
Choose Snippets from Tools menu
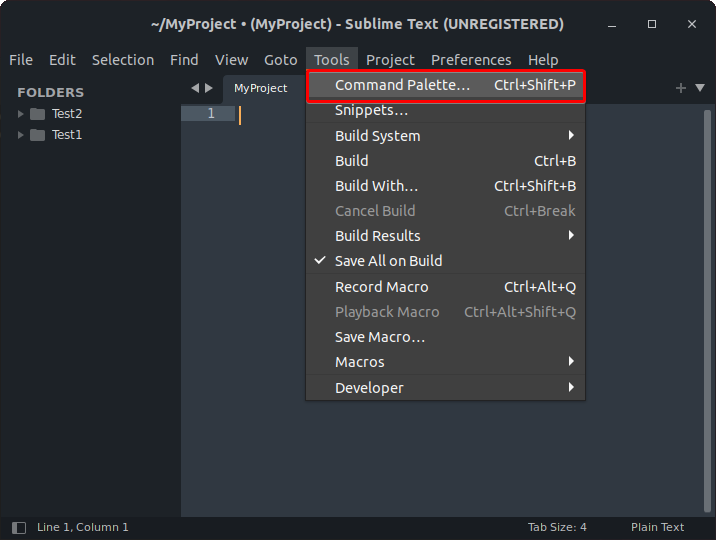coord(445,110)
